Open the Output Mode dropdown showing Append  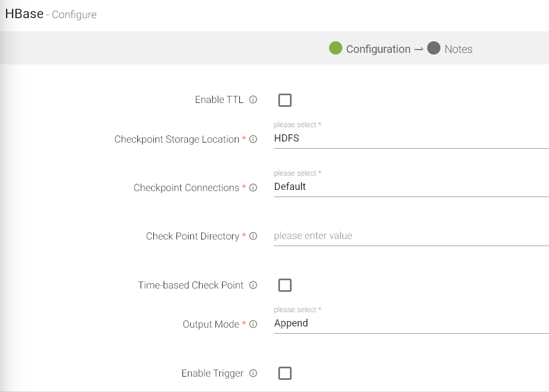pyautogui.click(x=411, y=324)
